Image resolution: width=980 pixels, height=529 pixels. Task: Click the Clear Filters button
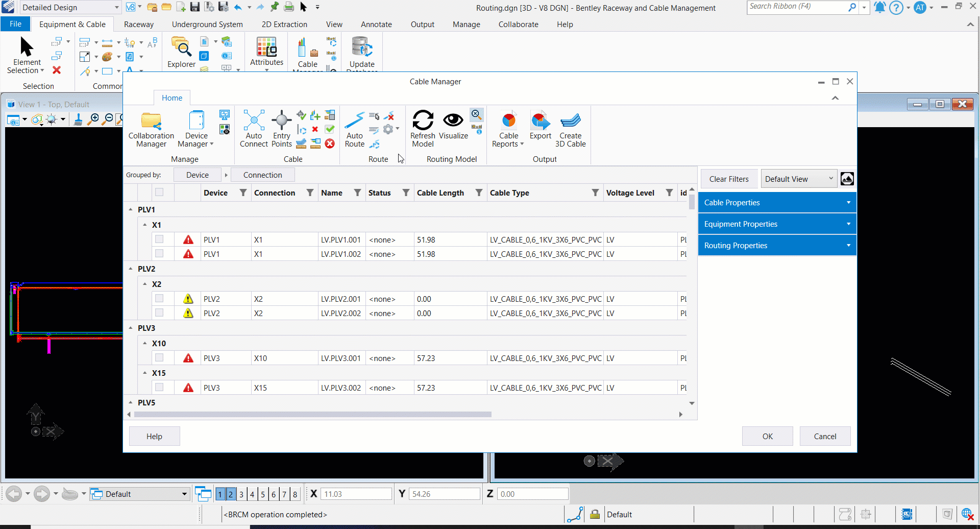(x=728, y=179)
